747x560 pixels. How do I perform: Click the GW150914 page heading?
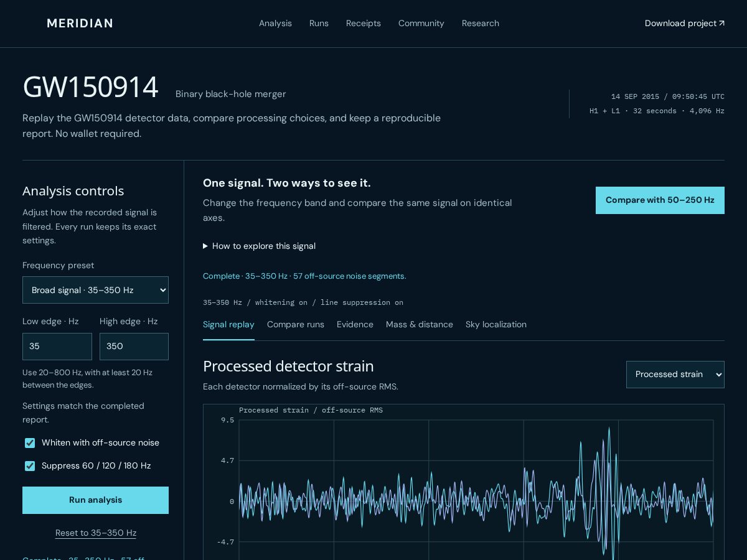90,87
